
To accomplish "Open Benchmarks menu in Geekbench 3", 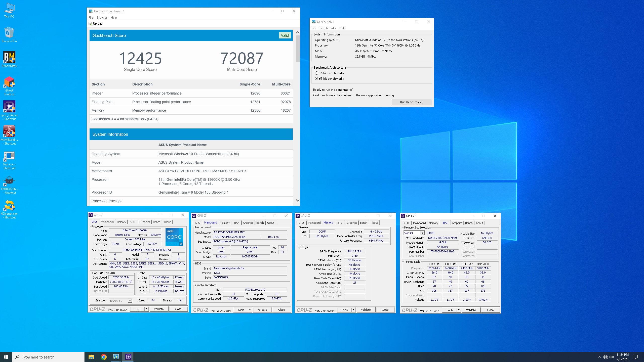I will coord(328,28).
